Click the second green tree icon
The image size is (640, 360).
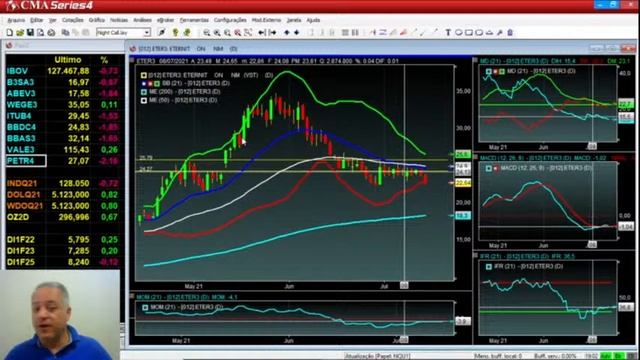click(187, 33)
